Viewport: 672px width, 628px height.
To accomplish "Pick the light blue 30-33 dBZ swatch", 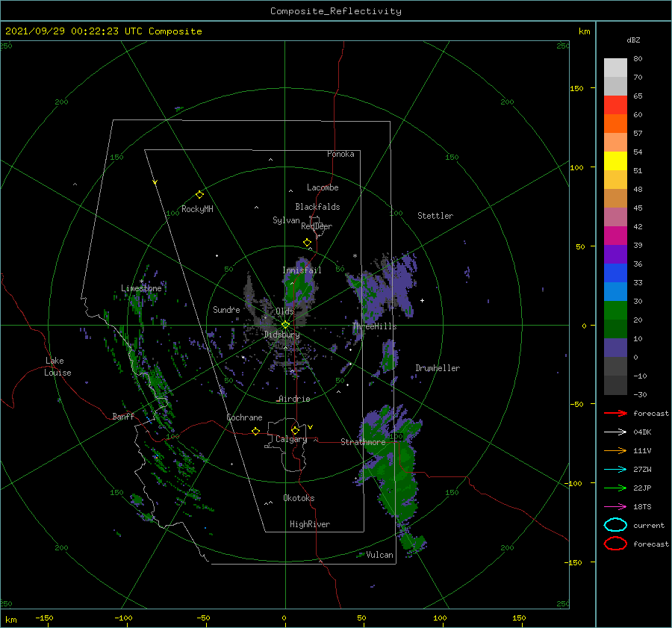I will (615, 292).
